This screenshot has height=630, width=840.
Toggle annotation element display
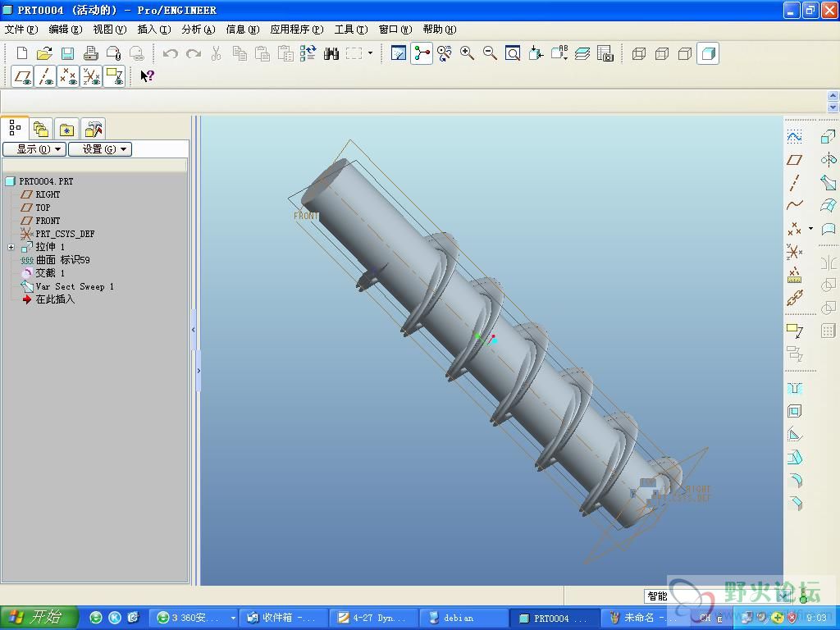114,76
